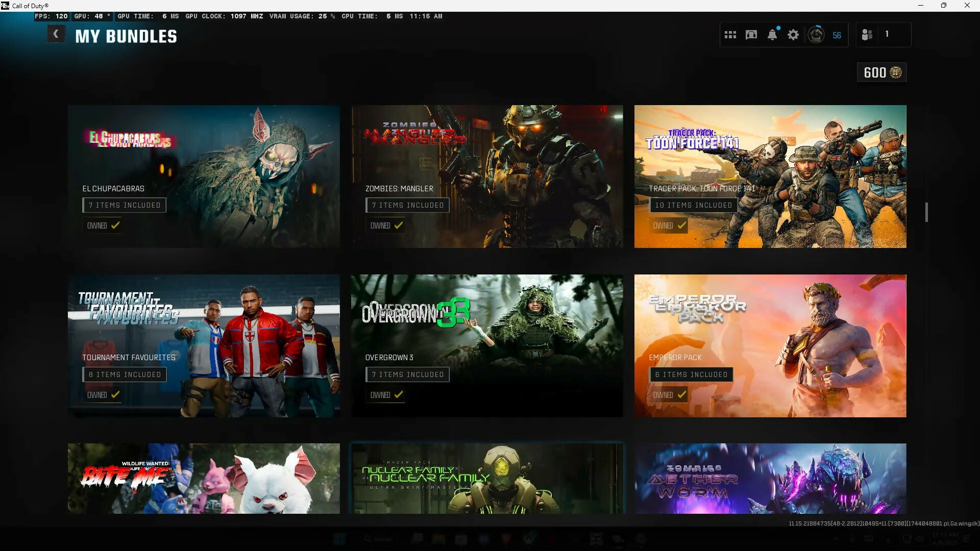980x551 pixels.
Task: Click the party size number 1
Action: (x=887, y=34)
